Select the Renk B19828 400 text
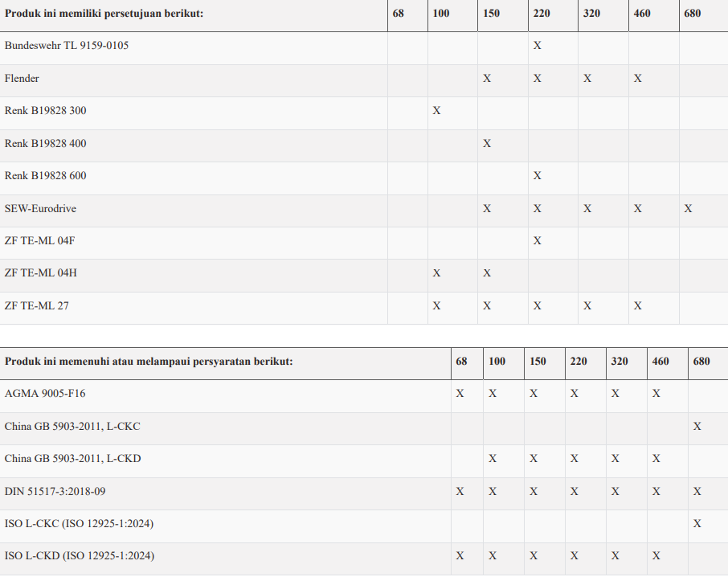728x577 pixels. [x=46, y=144]
